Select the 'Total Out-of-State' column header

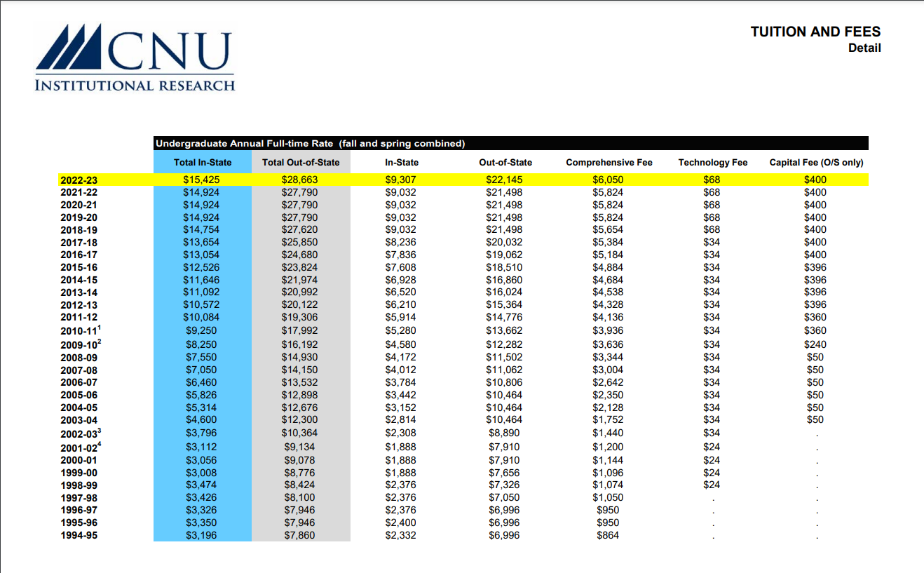tap(301, 163)
